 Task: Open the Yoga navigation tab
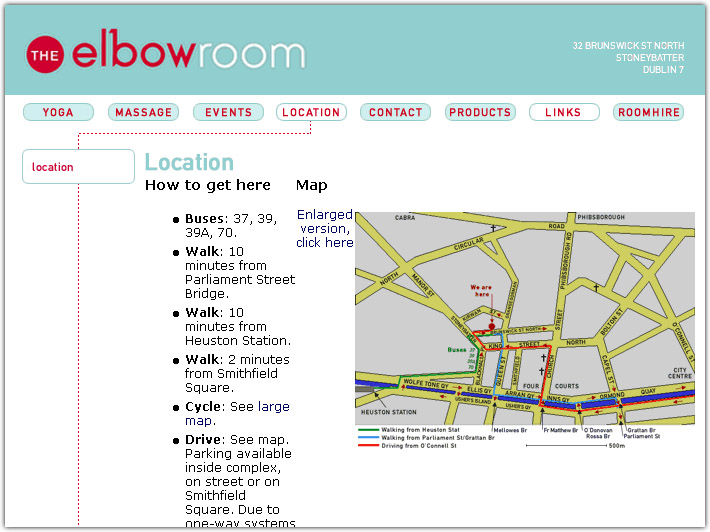point(58,112)
